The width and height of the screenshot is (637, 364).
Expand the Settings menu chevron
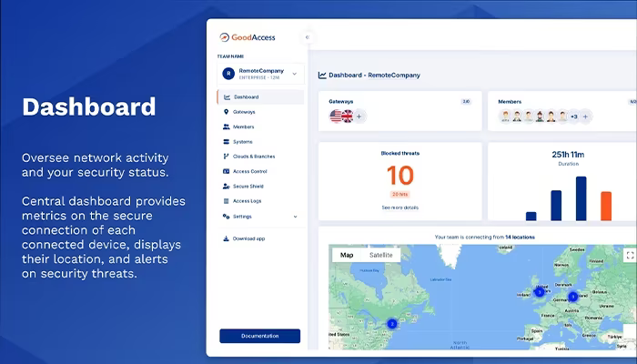click(296, 217)
